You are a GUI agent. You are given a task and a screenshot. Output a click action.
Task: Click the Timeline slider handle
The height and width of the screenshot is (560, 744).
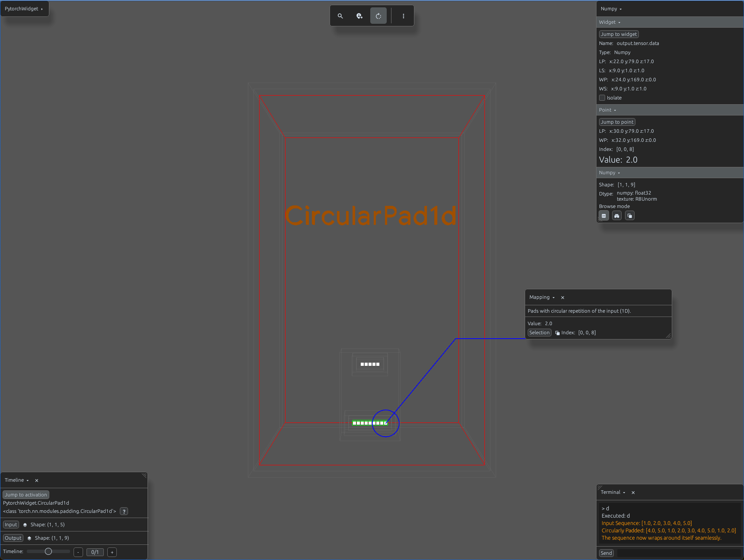click(48, 552)
